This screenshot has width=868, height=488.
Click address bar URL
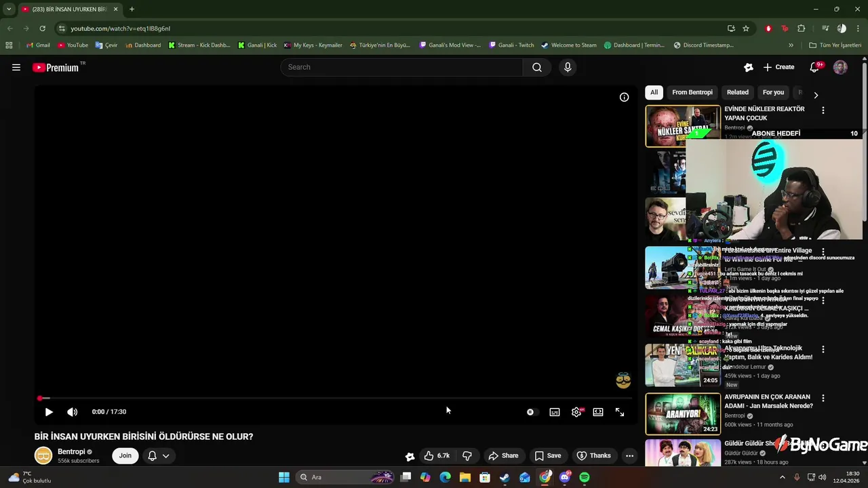[120, 28]
